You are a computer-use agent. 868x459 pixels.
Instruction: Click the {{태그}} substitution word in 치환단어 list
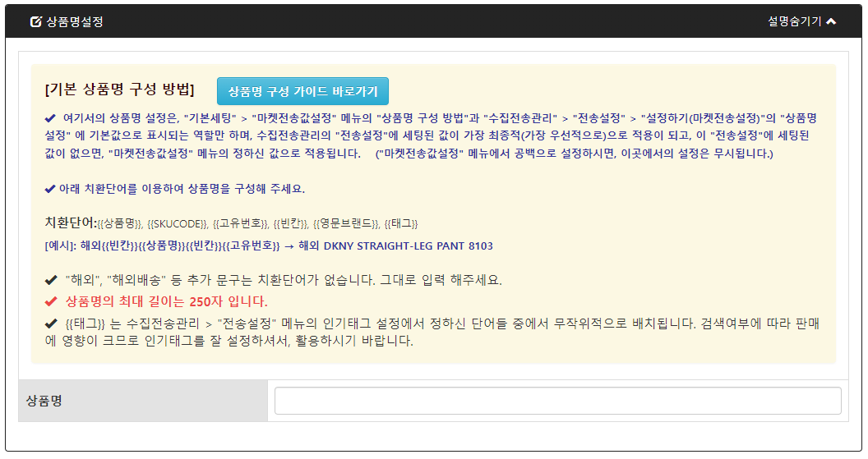402,224
